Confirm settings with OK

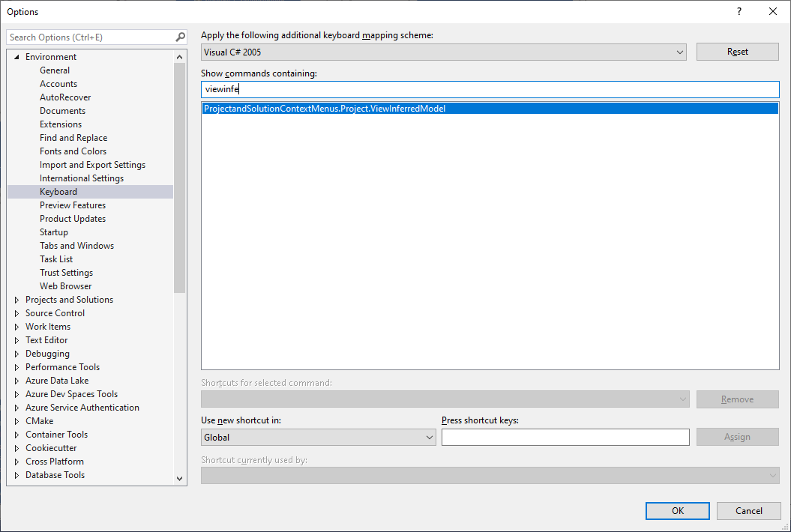(x=677, y=510)
